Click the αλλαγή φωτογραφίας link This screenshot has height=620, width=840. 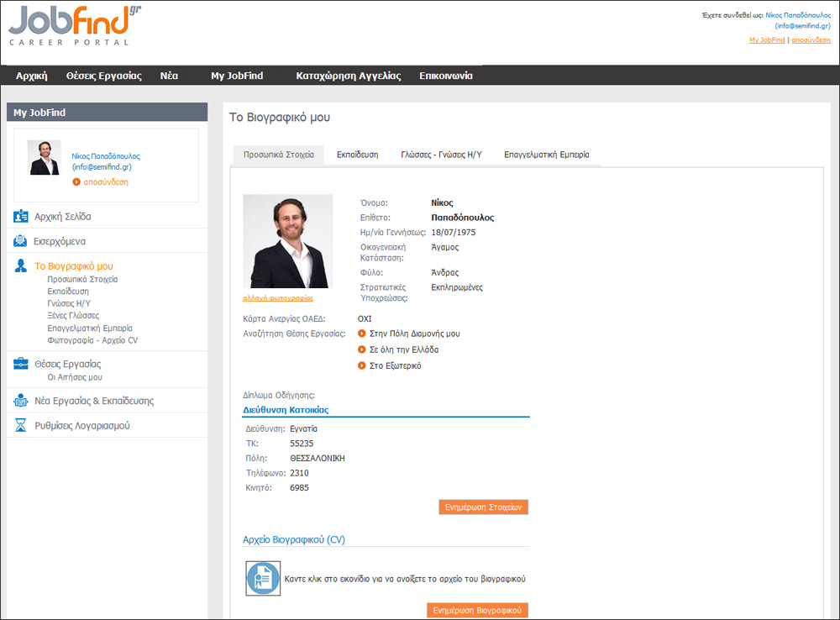pos(277,297)
